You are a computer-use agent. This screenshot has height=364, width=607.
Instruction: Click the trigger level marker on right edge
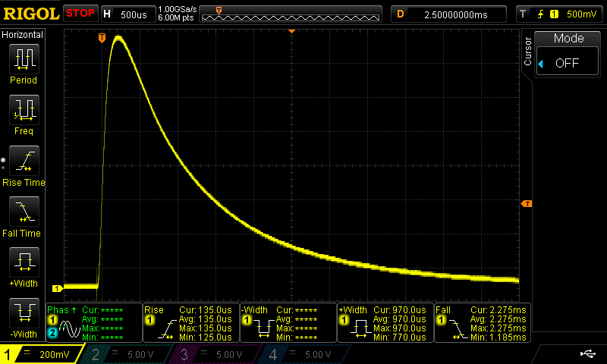click(526, 204)
